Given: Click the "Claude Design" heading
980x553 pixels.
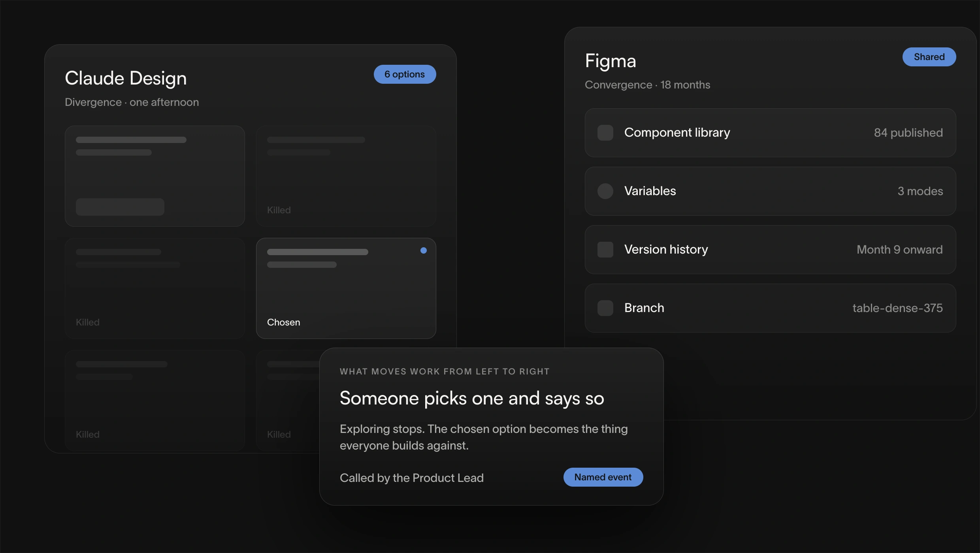Looking at the screenshot, I should [x=126, y=78].
